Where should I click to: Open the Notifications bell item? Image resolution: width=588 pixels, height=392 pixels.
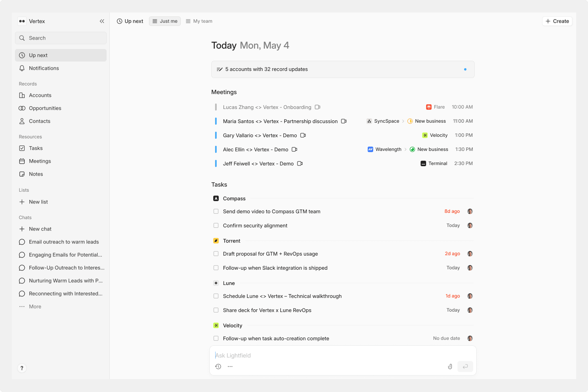(x=44, y=68)
